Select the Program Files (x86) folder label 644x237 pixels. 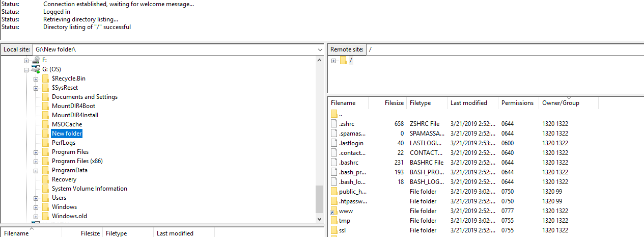[x=77, y=161]
